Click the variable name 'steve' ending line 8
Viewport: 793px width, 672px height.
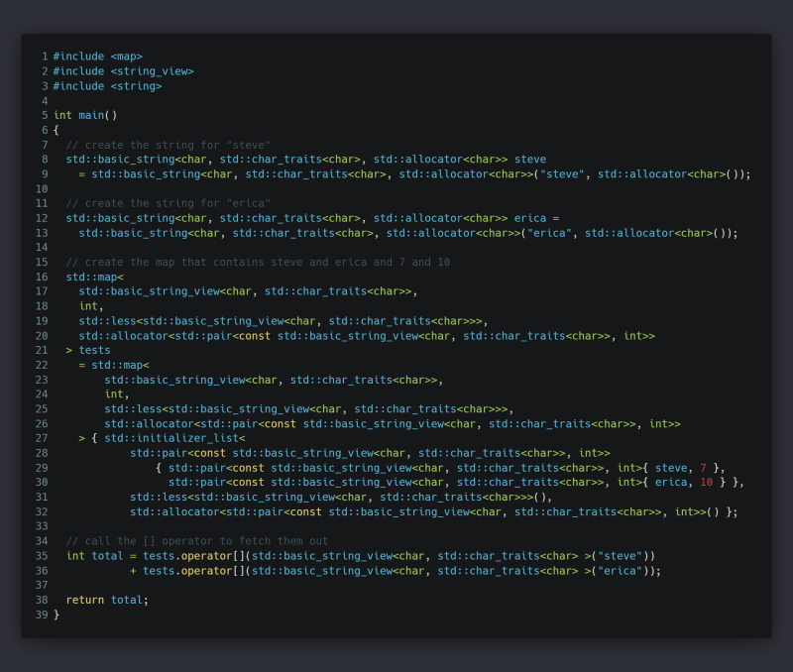530,160
